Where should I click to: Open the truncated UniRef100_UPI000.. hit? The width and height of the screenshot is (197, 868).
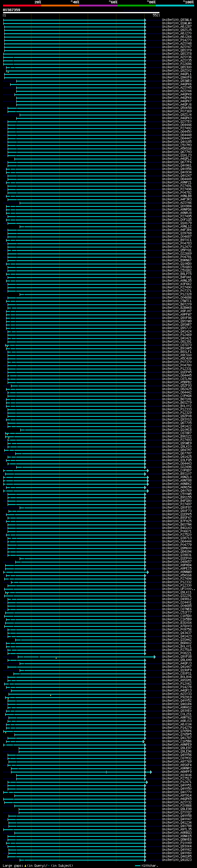coord(178,589)
